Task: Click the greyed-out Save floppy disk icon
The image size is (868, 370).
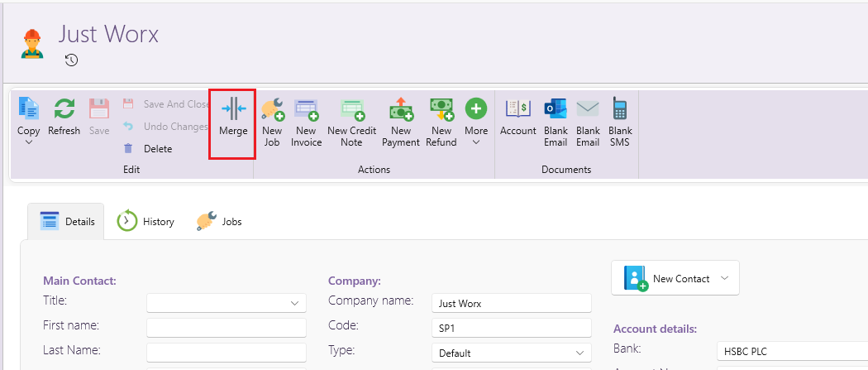Action: [x=99, y=108]
